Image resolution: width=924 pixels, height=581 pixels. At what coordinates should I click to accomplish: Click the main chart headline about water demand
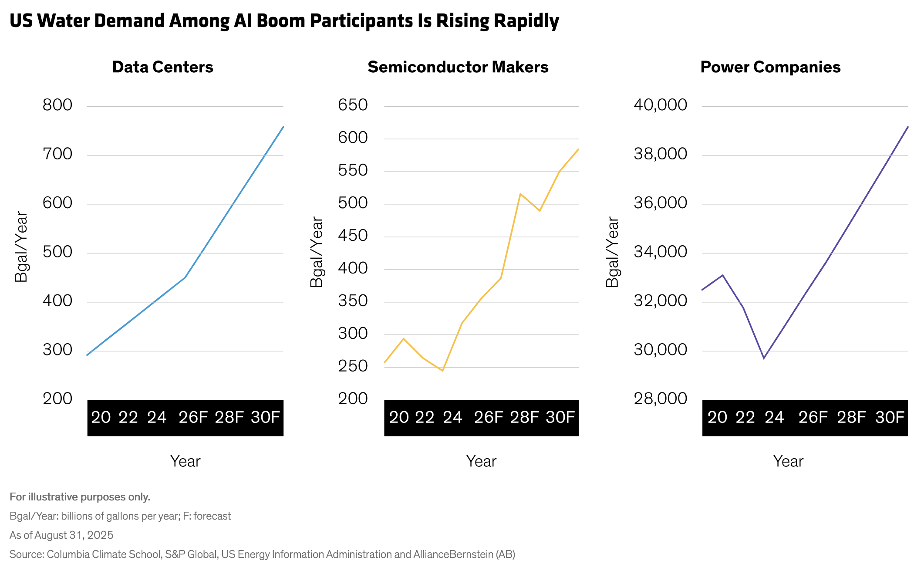tap(284, 21)
